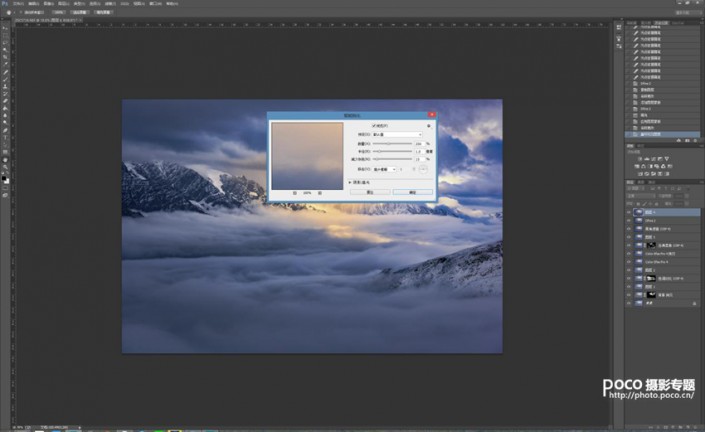The width and height of the screenshot is (705, 432).
Task: Expand the shadows/highlights section in the dialog
Action: coord(349,183)
